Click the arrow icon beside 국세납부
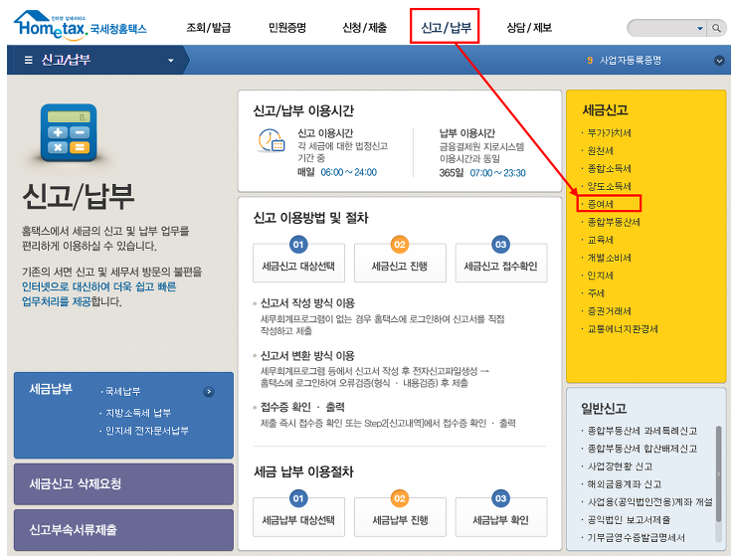This screenshot has width=737, height=560. tap(209, 392)
